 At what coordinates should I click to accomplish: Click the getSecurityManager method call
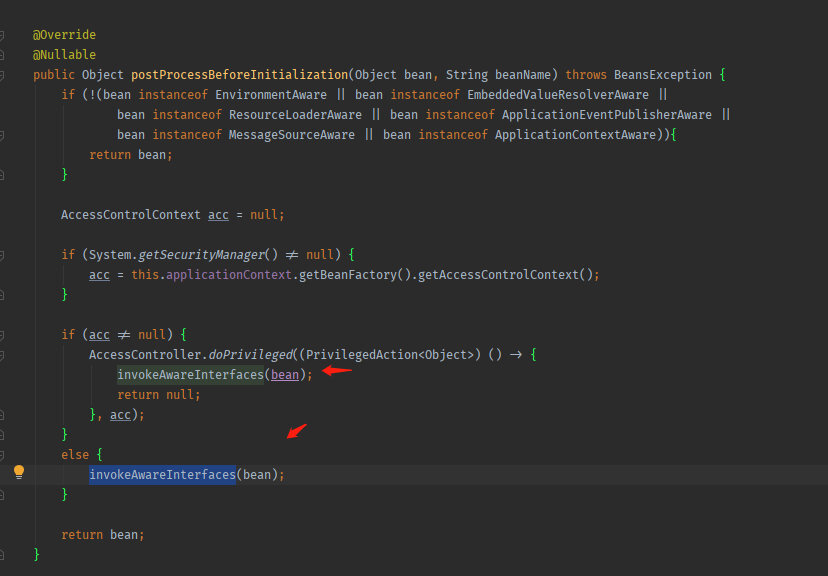pyautogui.click(x=201, y=255)
